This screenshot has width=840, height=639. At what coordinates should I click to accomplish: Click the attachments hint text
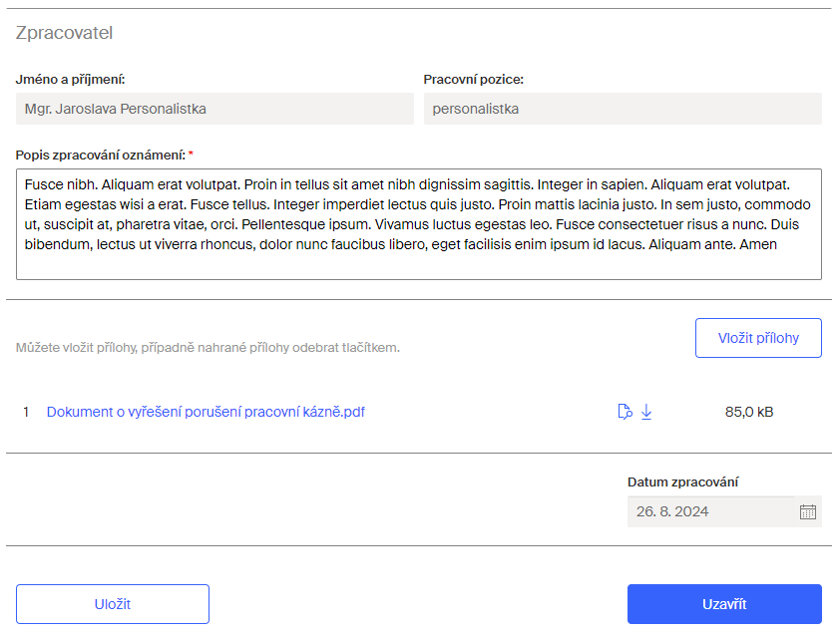(208, 348)
